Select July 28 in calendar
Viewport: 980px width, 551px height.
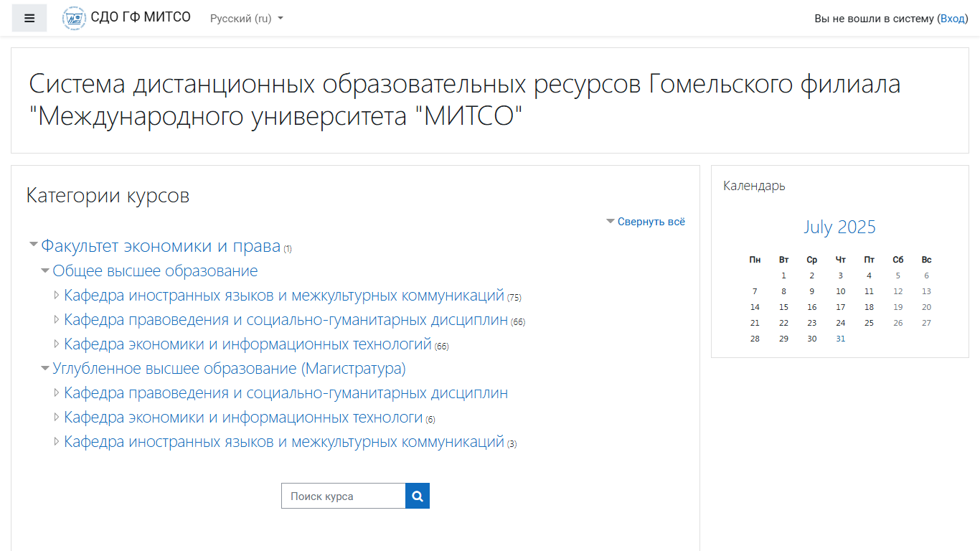(755, 339)
